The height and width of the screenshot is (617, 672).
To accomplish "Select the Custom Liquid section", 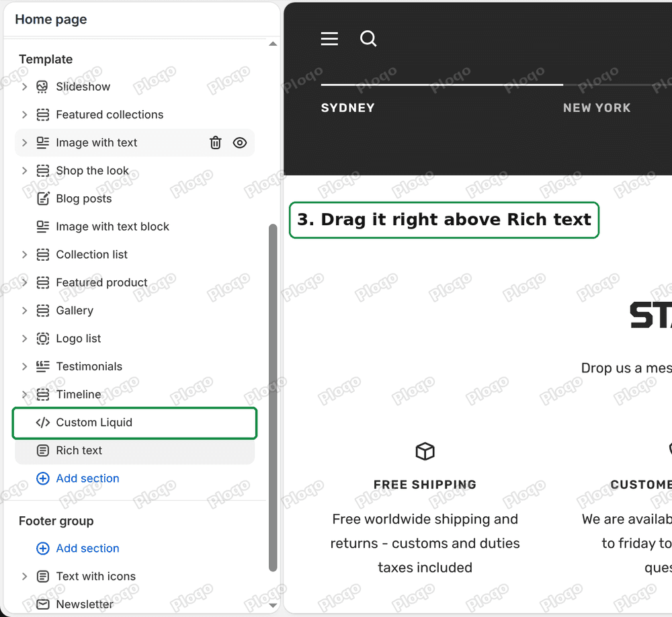I will pyautogui.click(x=134, y=423).
